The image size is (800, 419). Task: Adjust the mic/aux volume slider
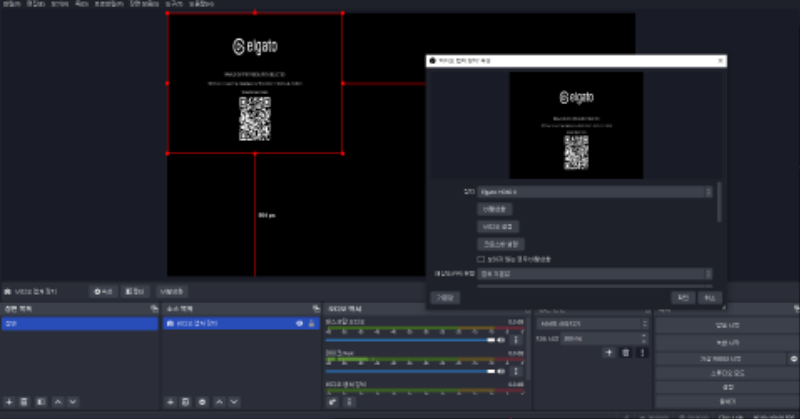(410, 371)
